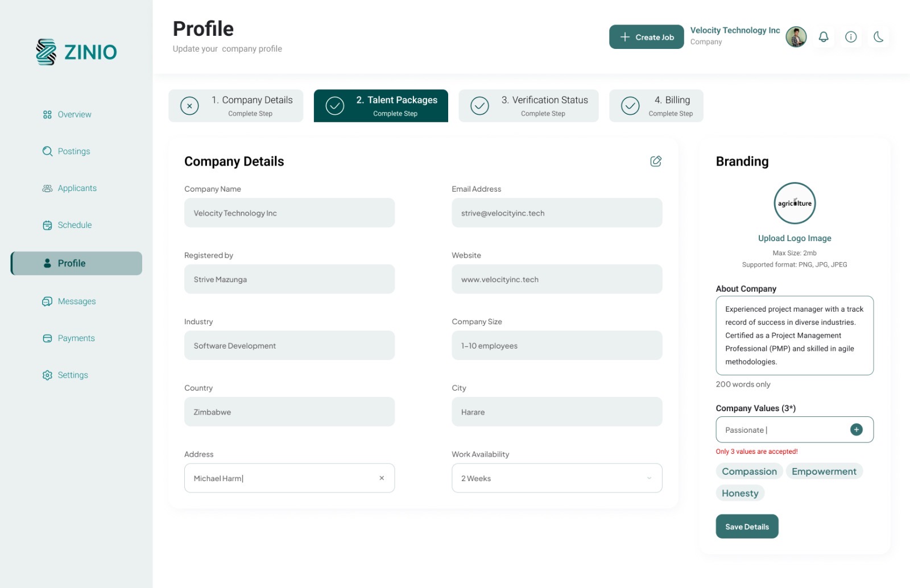910x588 pixels.
Task: Click the notification bell icon
Action: 823,37
